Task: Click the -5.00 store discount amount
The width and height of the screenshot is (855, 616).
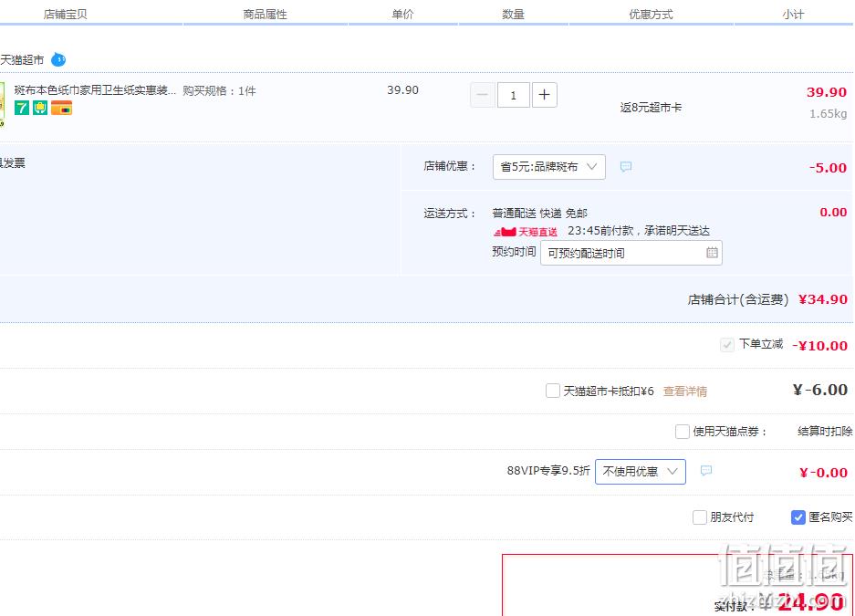Action: [x=828, y=168]
